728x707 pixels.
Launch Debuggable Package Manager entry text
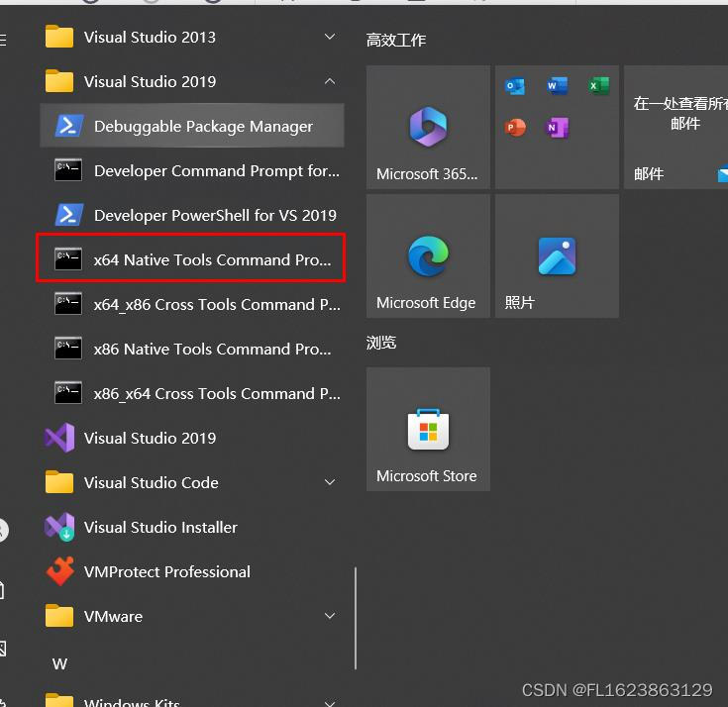pos(203,127)
